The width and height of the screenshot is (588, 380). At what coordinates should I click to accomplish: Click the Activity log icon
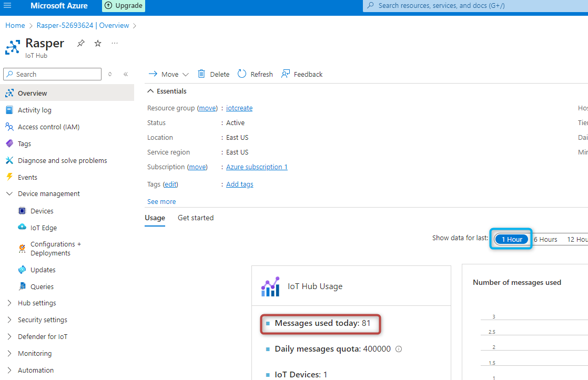pos(9,110)
